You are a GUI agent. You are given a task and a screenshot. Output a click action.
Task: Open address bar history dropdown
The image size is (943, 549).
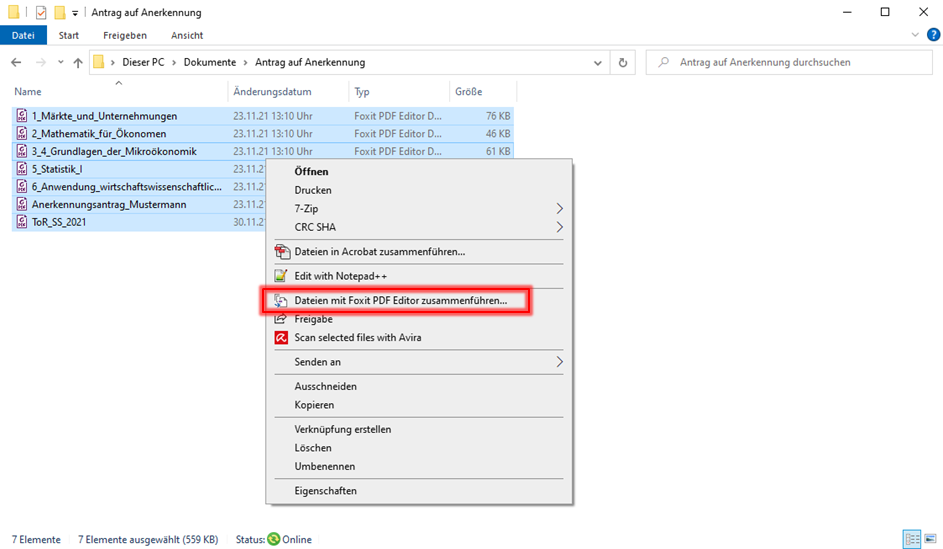coord(597,63)
